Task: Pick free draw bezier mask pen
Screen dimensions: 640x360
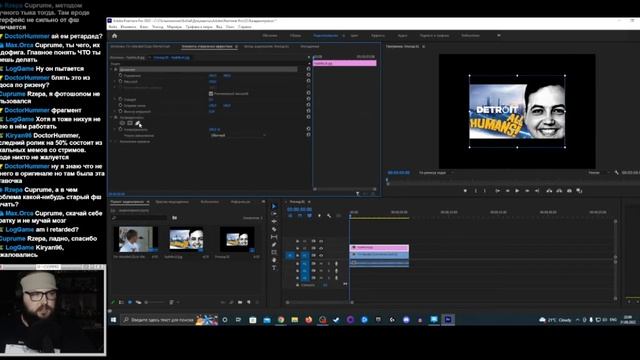Action: (138, 123)
